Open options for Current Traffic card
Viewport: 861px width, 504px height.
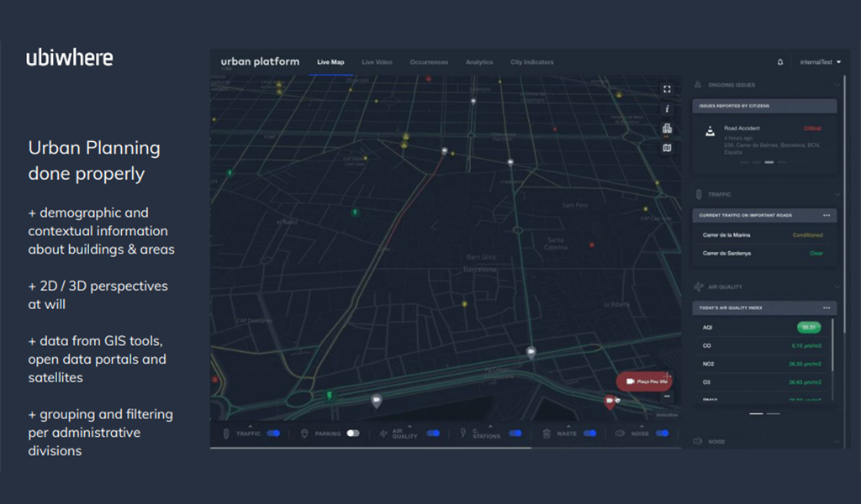(827, 216)
